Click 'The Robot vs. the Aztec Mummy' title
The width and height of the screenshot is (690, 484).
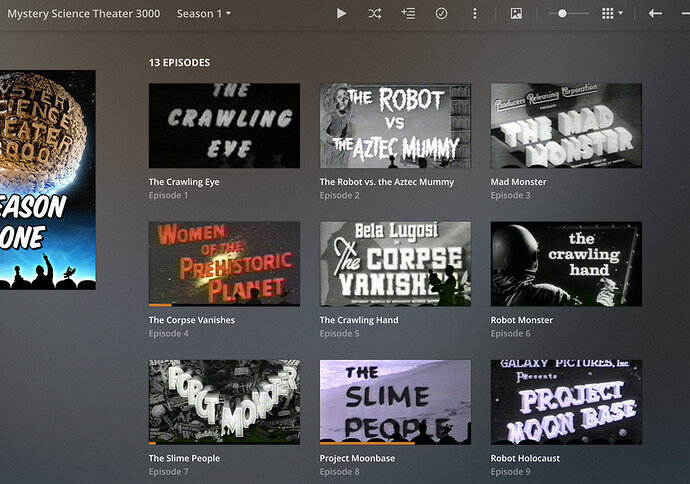387,182
